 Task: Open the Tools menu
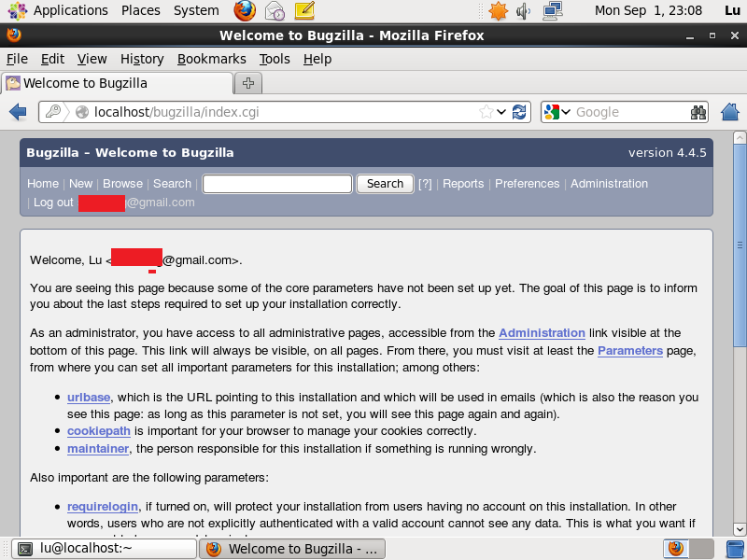(275, 59)
